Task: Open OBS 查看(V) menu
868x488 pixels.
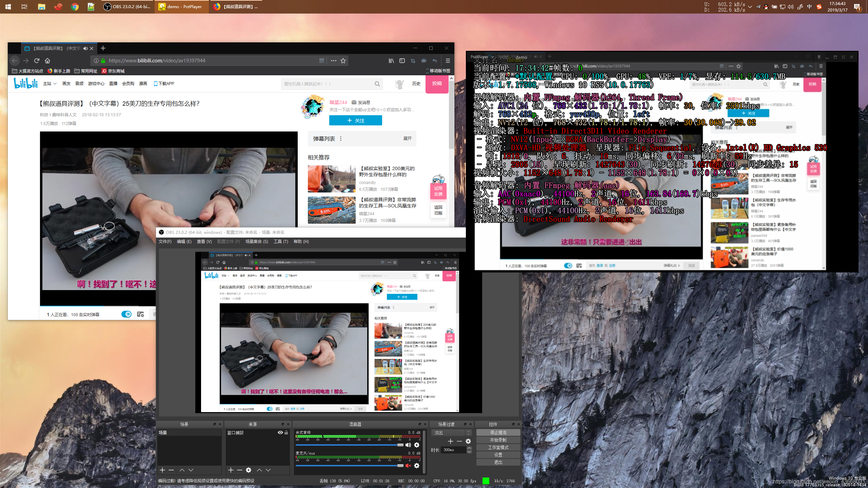Action: tap(204, 242)
